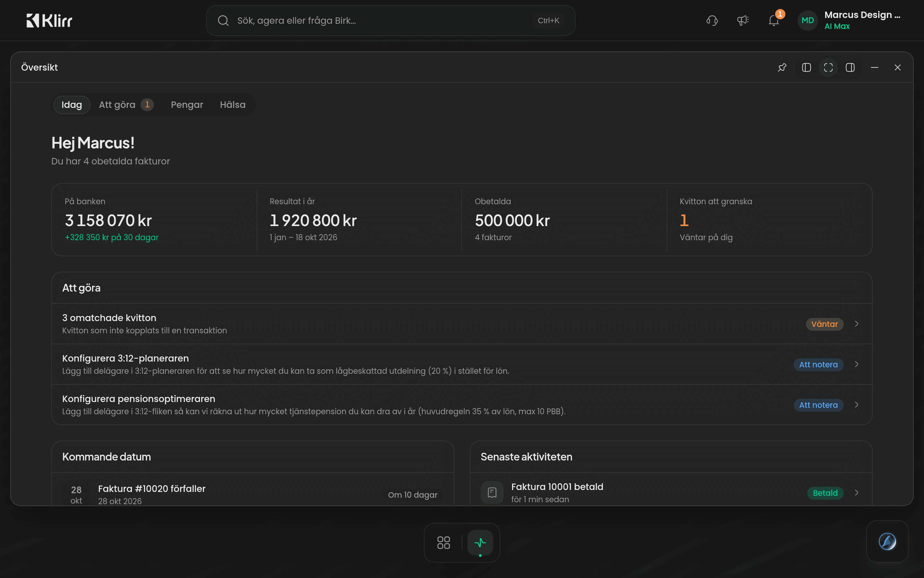Image resolution: width=924 pixels, height=578 pixels.
Task: Open the Resultat i år card
Action: 359,220
